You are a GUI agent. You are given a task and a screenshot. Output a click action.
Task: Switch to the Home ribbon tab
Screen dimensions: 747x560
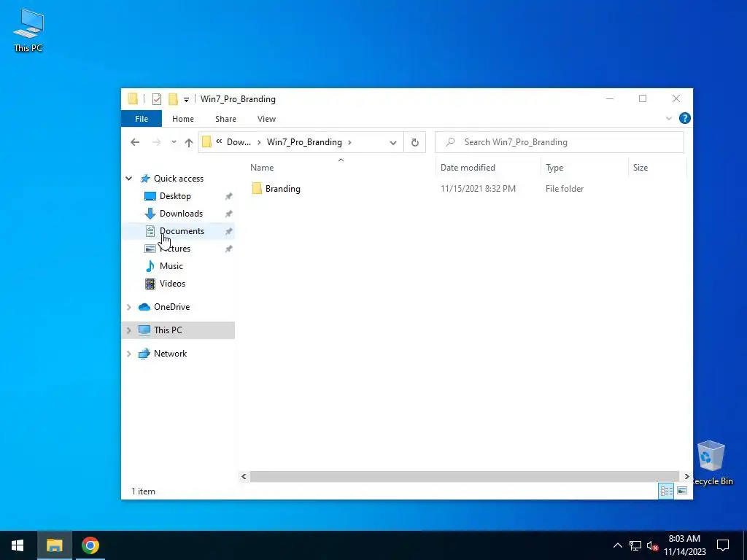click(183, 119)
